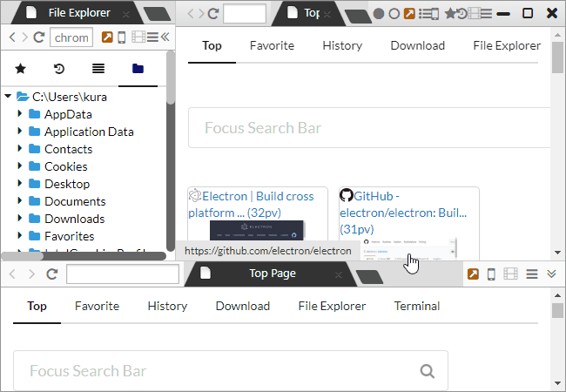Reload the bottom Top Page panel

[52, 274]
